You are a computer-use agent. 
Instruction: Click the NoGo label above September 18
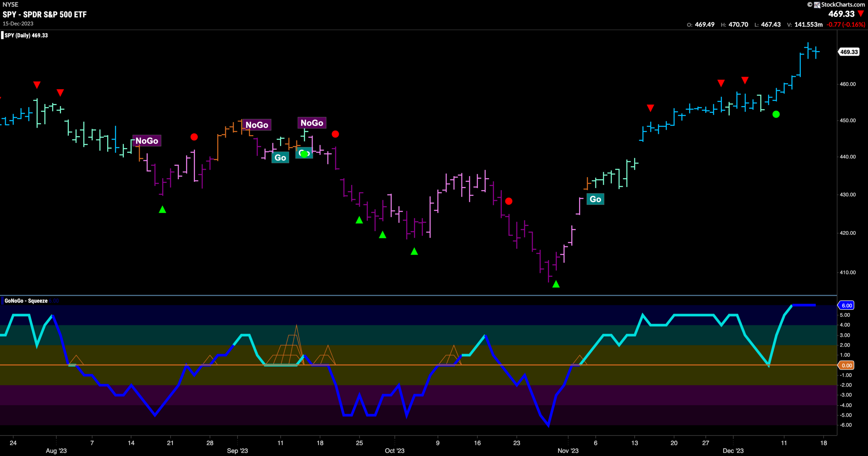(x=312, y=123)
